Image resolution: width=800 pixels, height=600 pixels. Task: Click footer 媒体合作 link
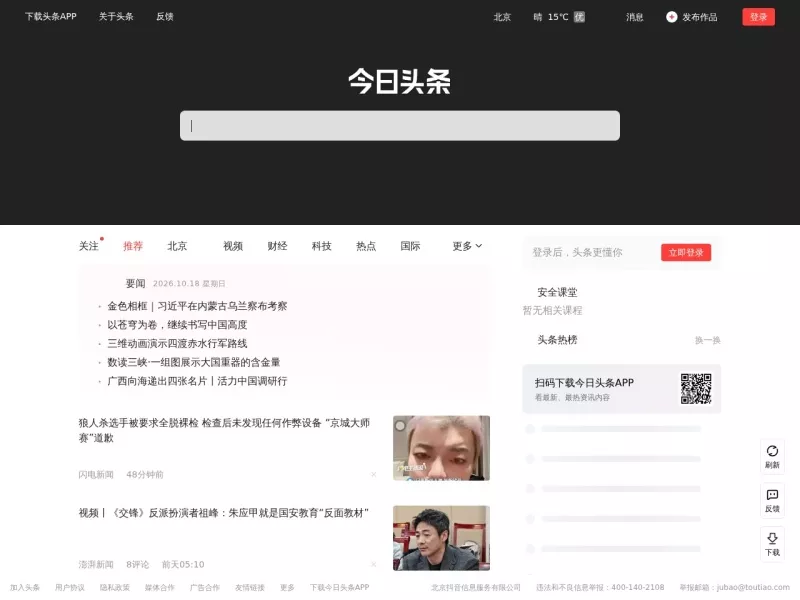tap(160, 587)
